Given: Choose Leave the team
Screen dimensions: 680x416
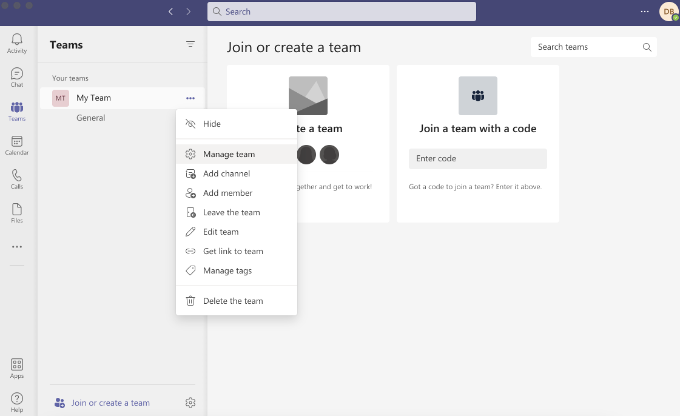Looking at the screenshot, I should (236, 213).
